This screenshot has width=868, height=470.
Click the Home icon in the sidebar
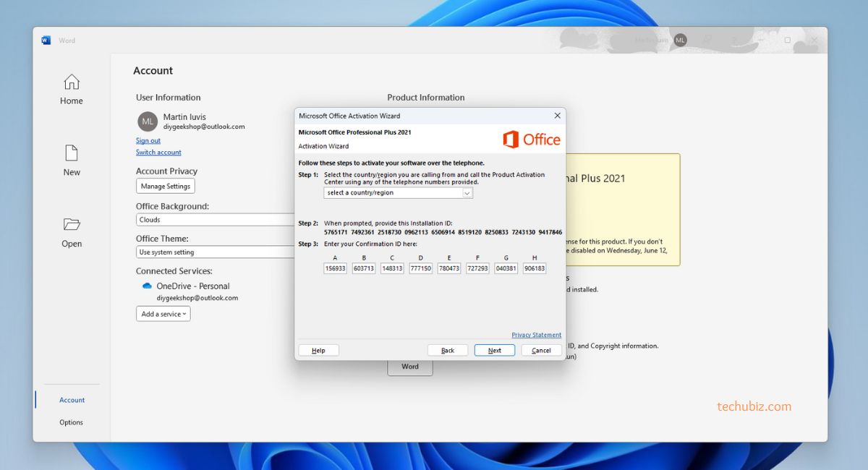(x=71, y=82)
